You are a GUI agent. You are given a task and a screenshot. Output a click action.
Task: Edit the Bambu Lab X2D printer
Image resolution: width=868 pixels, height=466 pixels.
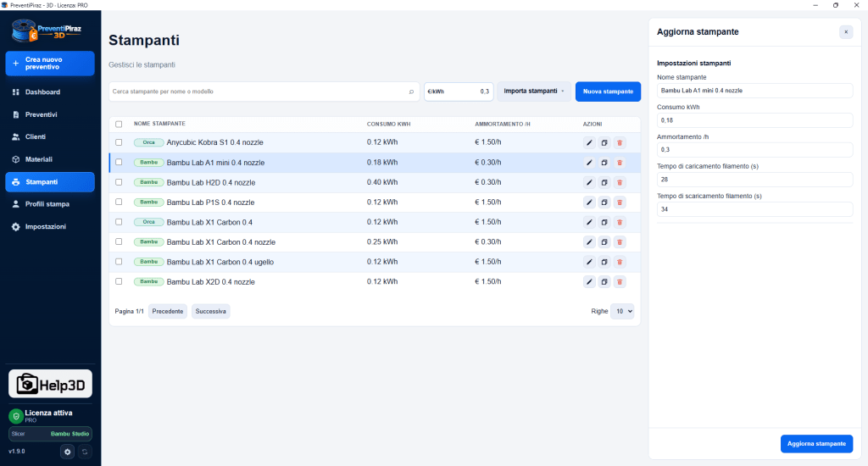[589, 282]
